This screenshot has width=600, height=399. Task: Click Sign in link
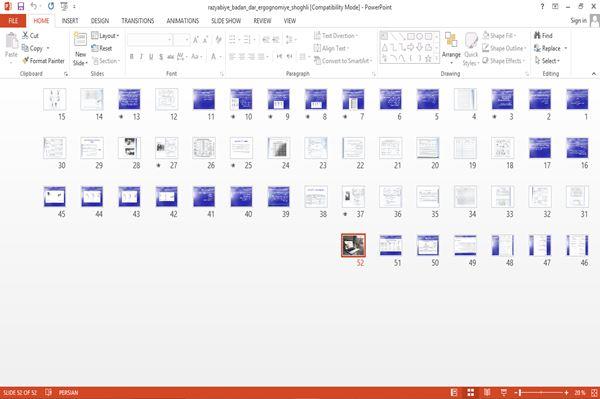coord(578,21)
